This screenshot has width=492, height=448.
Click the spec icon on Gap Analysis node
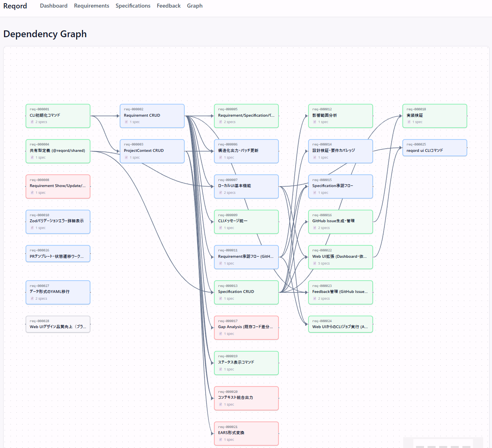click(221, 334)
